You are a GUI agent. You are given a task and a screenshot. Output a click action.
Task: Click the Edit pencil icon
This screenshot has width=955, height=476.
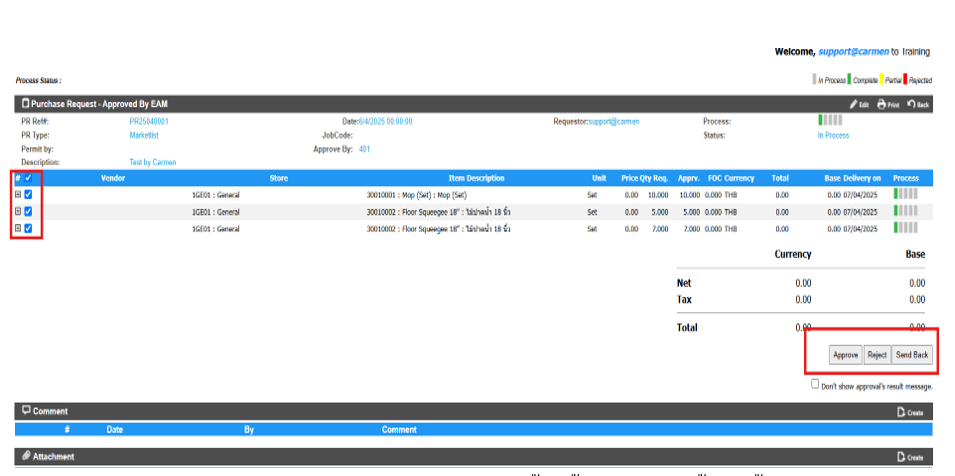point(853,104)
